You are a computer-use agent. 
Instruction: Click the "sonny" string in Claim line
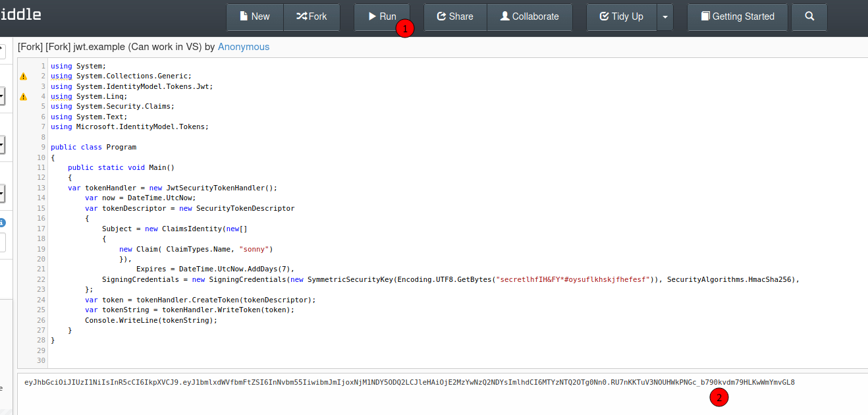(254, 249)
